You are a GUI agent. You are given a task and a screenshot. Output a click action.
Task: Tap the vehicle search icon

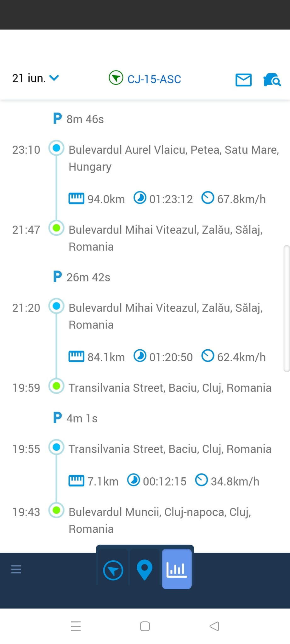tap(272, 80)
